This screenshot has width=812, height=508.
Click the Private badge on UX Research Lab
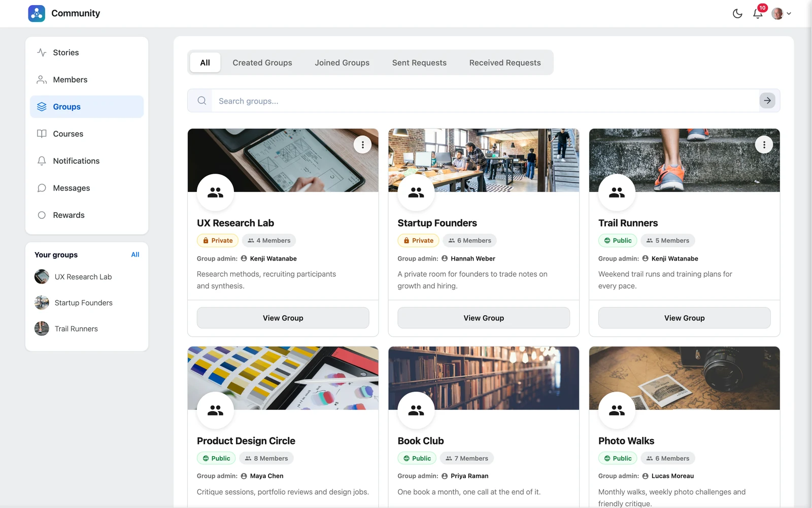point(217,240)
